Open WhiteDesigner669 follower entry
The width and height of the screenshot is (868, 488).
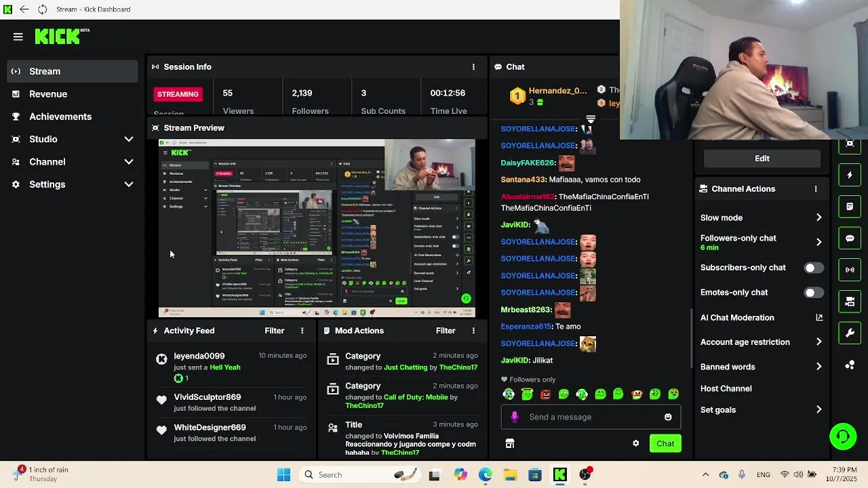tap(231, 432)
